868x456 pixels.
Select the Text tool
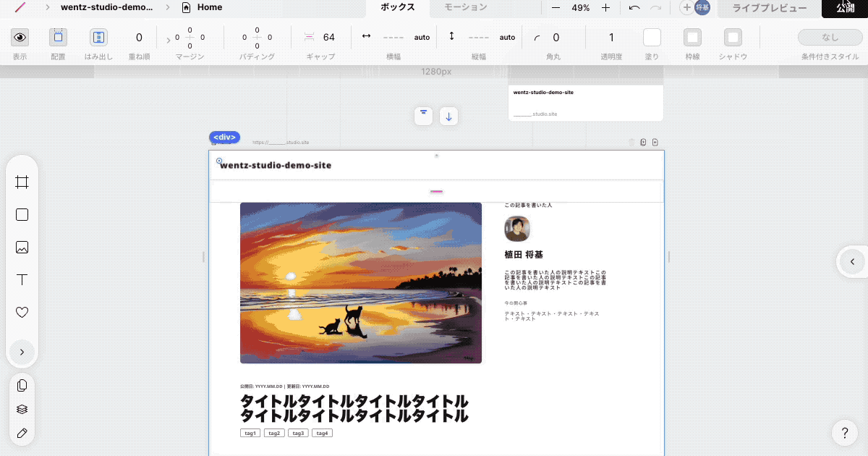coord(22,279)
